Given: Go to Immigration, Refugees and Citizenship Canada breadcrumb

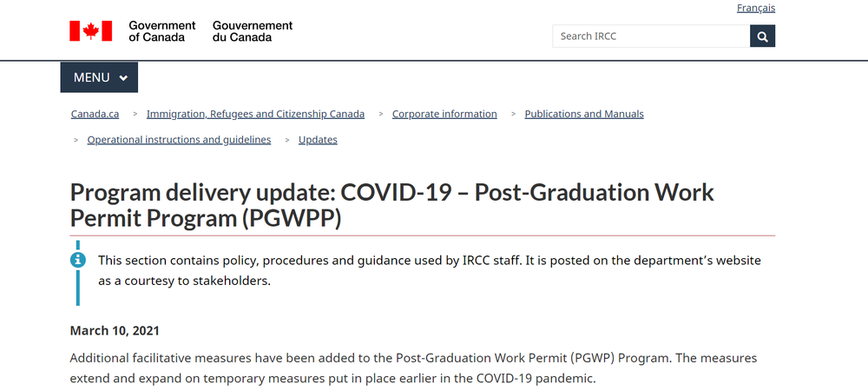Looking at the screenshot, I should point(255,114).
